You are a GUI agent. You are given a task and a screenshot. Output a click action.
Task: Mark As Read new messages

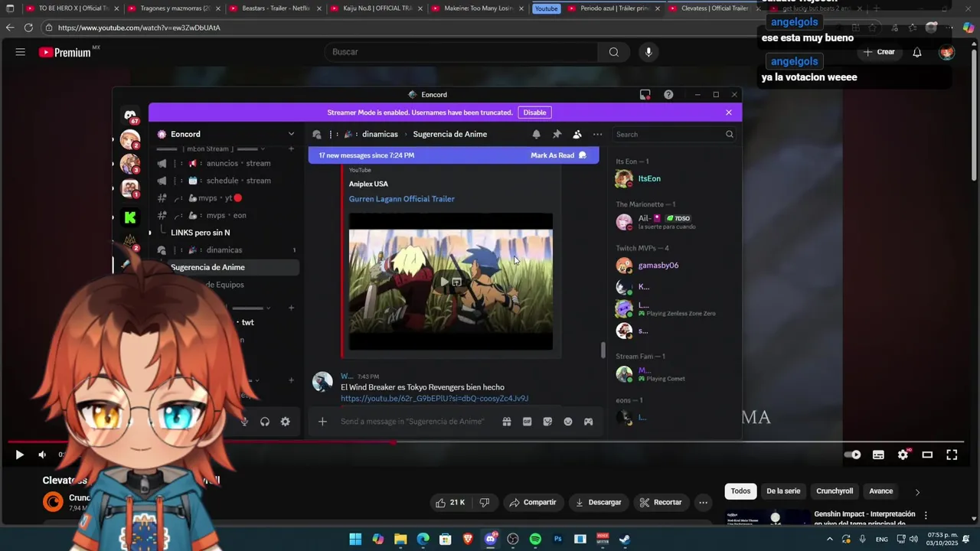tap(558, 155)
